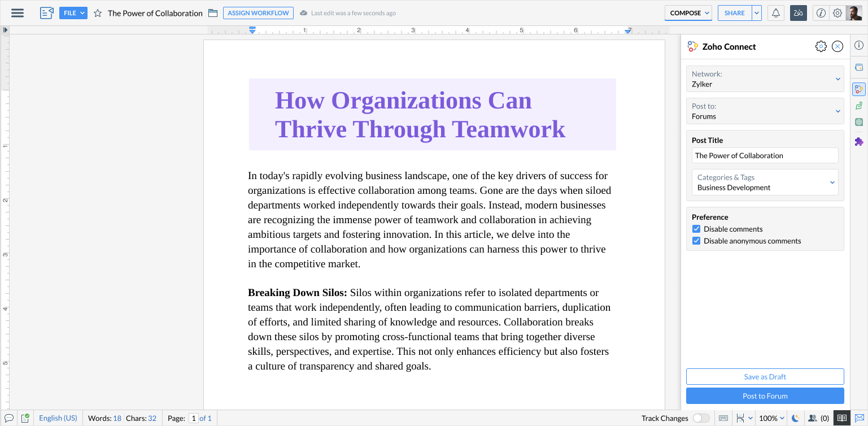Uncheck Disable comments checkbox
Viewport: 868px width, 426px height.
696,229
